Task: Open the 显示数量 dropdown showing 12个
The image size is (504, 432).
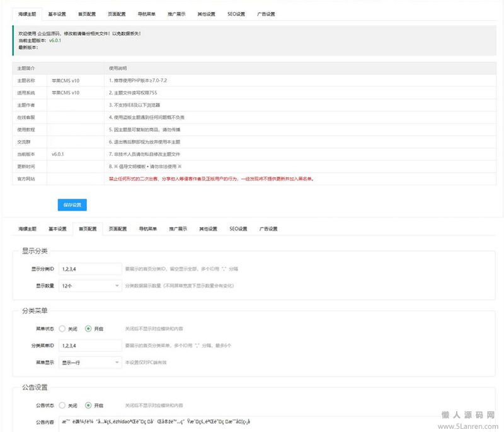Action: point(90,286)
